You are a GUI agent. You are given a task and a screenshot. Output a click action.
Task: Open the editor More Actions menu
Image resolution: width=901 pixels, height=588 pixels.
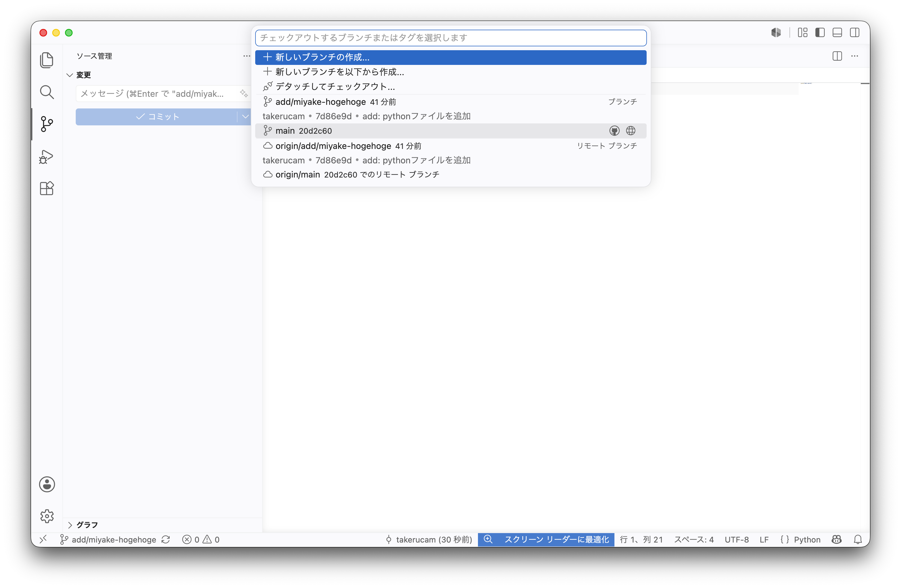[x=855, y=56]
